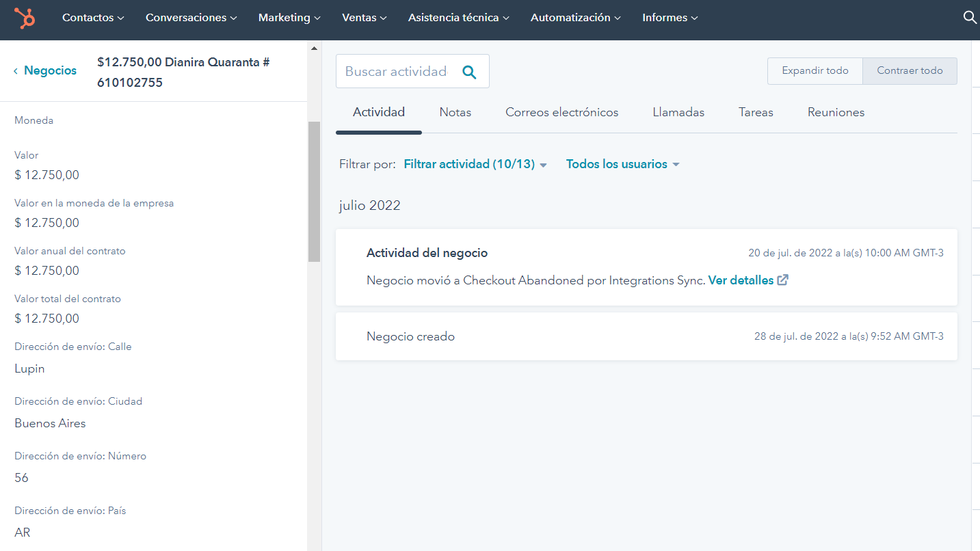Follow the Ver detalles link
This screenshot has width=980, height=551.
pyautogui.click(x=741, y=280)
